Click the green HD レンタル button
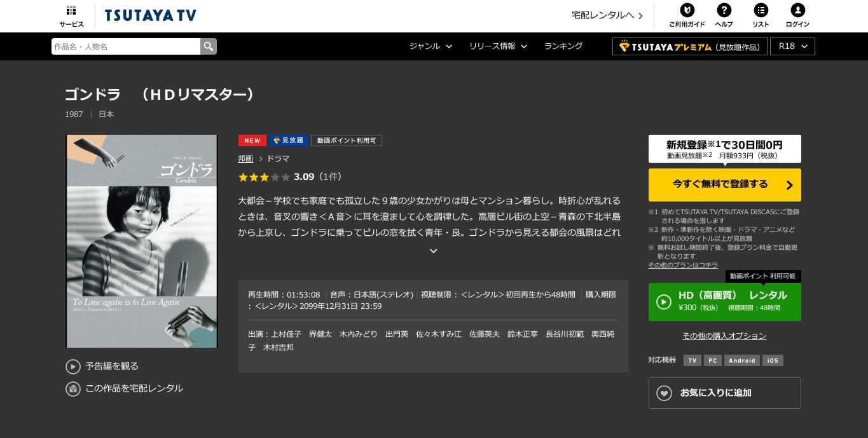The image size is (868, 438). [724, 301]
